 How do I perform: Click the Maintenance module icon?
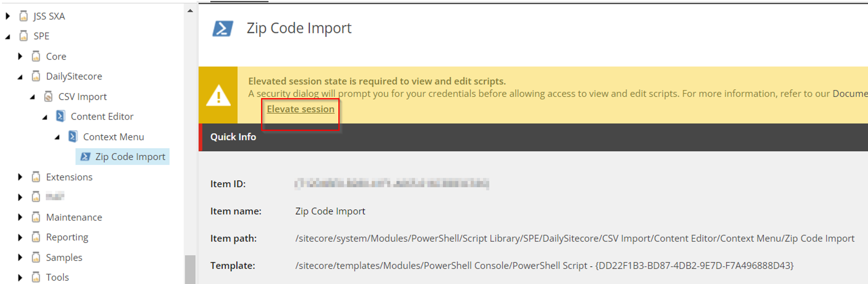36,217
